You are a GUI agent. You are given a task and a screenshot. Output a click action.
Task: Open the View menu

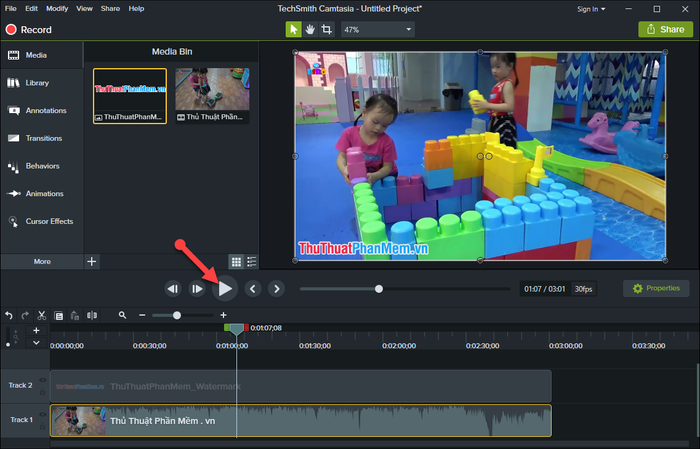[x=84, y=8]
